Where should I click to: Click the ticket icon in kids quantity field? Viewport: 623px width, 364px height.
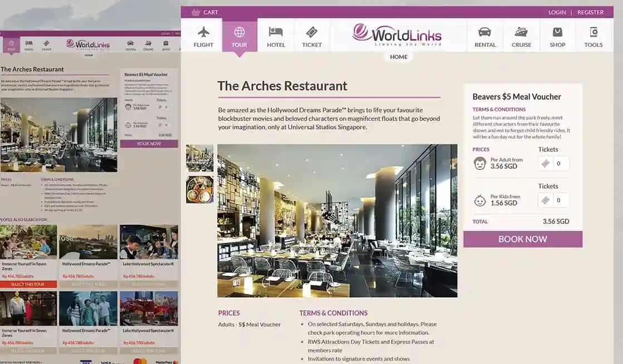(x=546, y=200)
